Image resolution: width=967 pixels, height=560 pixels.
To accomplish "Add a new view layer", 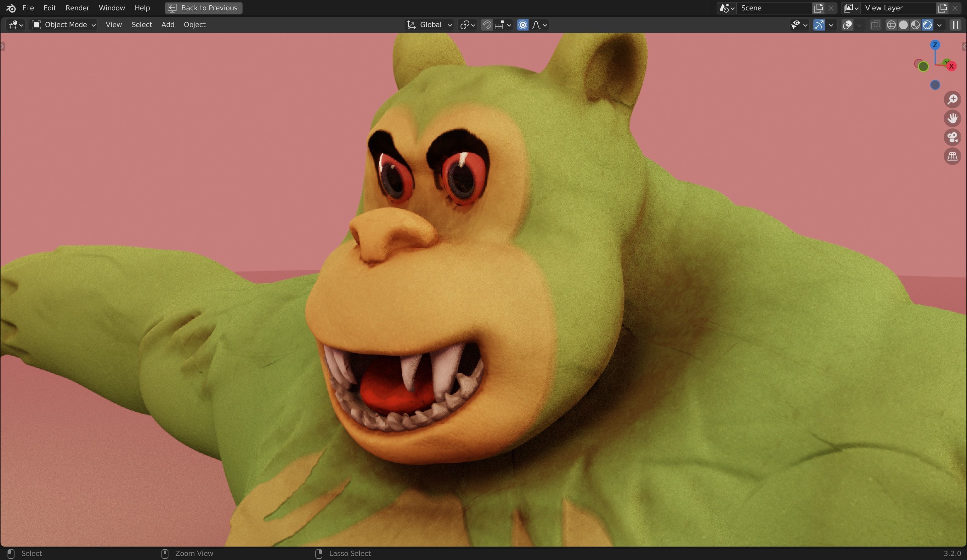I will pos(942,8).
